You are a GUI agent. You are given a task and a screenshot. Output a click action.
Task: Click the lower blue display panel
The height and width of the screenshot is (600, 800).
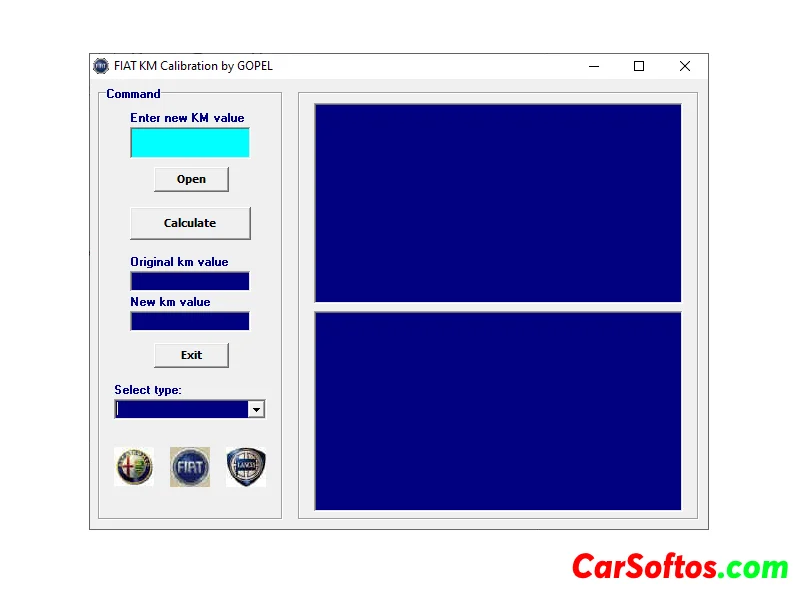tap(498, 411)
